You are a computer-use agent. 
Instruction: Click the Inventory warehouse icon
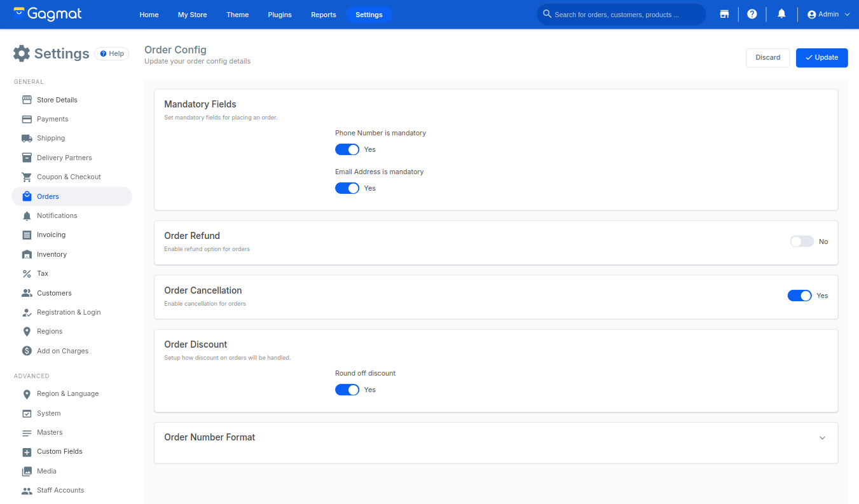click(27, 254)
